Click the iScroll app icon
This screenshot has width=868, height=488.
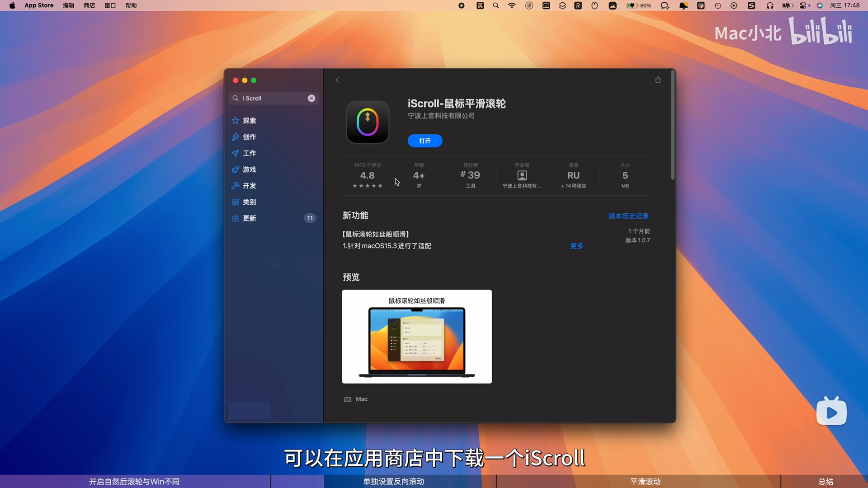368,122
